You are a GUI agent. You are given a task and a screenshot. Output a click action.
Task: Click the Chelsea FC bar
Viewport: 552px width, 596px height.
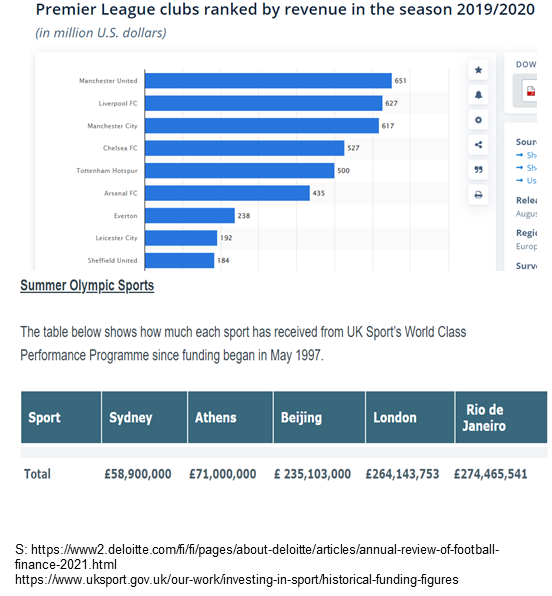(244, 148)
